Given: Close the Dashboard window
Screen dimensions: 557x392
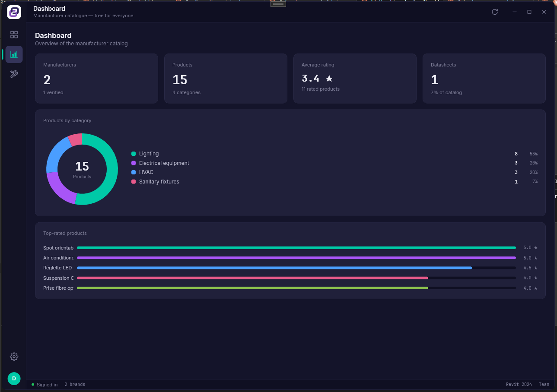Looking at the screenshot, I should coord(544,12).
